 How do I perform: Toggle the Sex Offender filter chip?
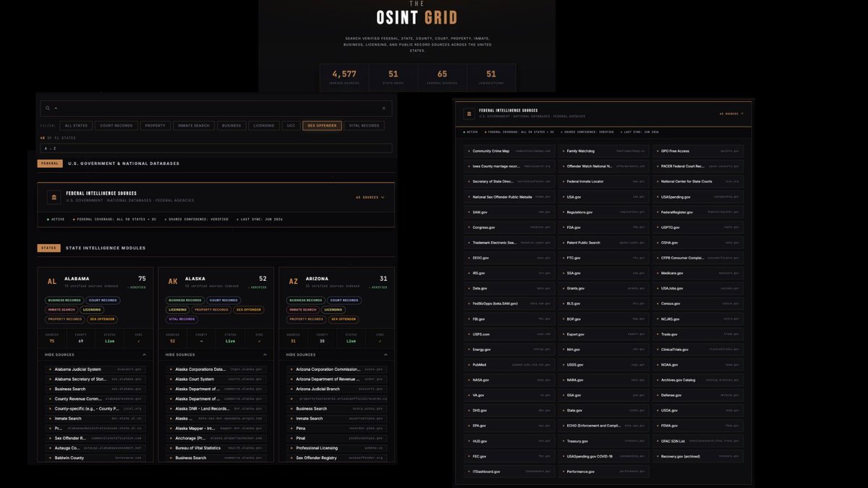[322, 125]
